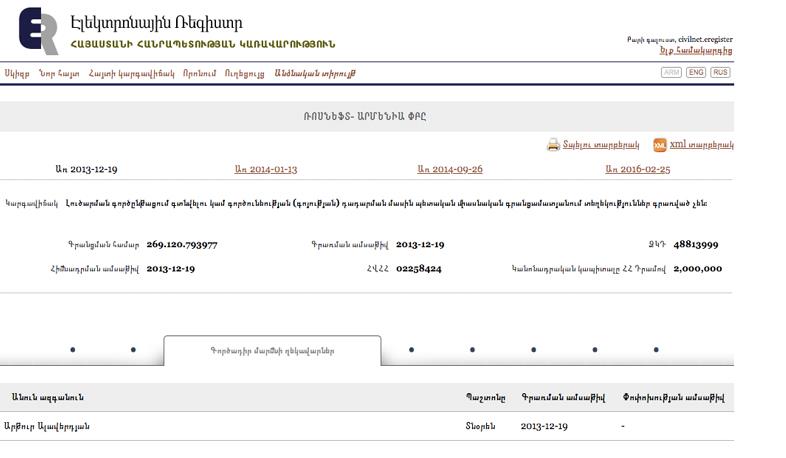This screenshot has height=458, width=786.
Task: Open the Նոր հայտ menu item
Action: 59,74
